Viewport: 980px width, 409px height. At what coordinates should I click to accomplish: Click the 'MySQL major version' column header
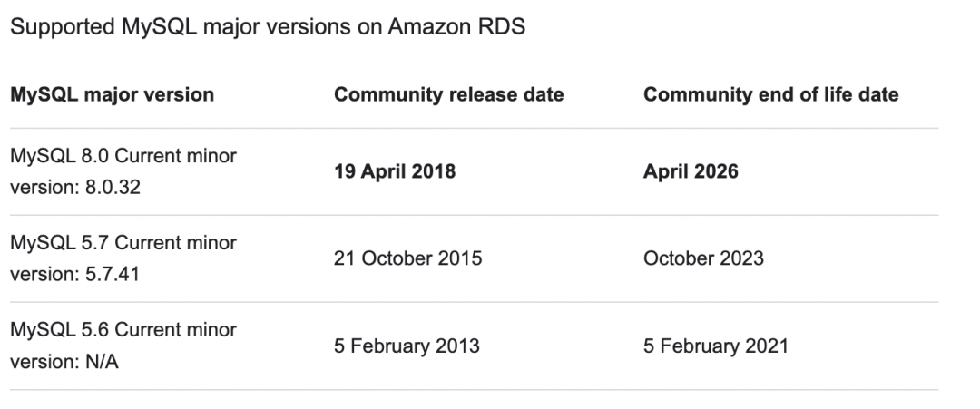113,94
